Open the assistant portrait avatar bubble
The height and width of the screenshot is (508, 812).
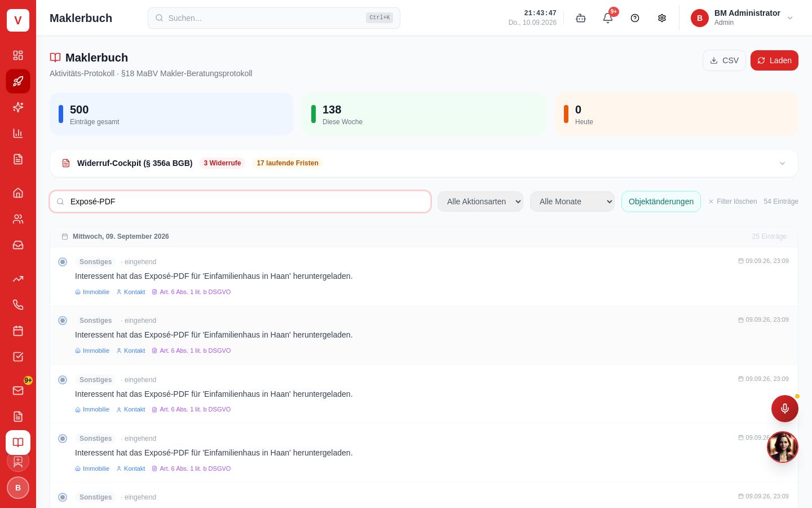(783, 447)
